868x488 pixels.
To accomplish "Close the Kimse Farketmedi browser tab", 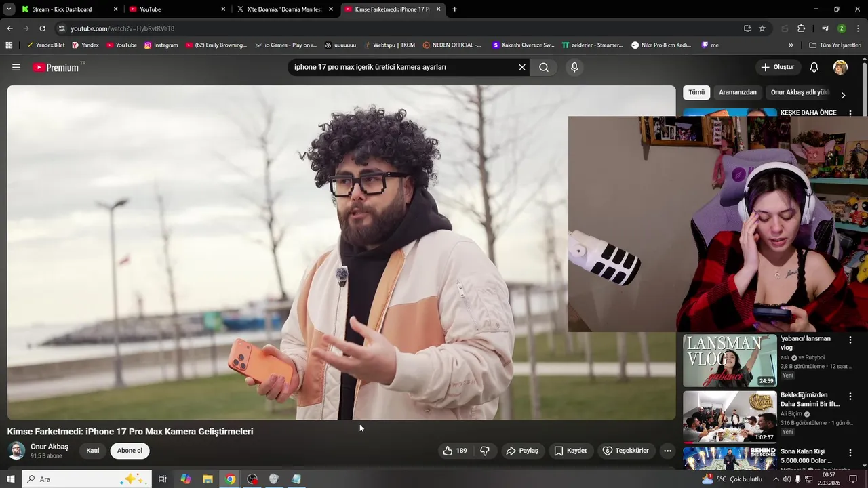I will coord(438,9).
